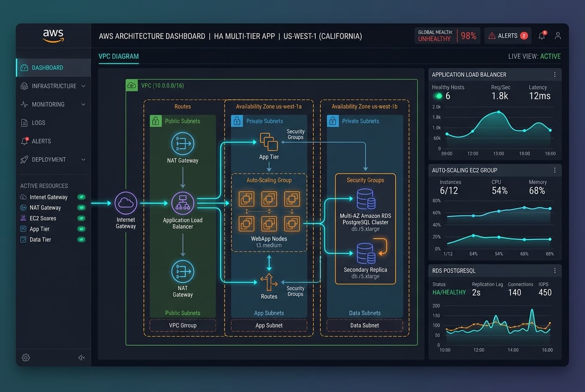Viewport: 585px width, 392px height.
Task: Expand the Deployment menu chevron
Action: click(x=83, y=159)
